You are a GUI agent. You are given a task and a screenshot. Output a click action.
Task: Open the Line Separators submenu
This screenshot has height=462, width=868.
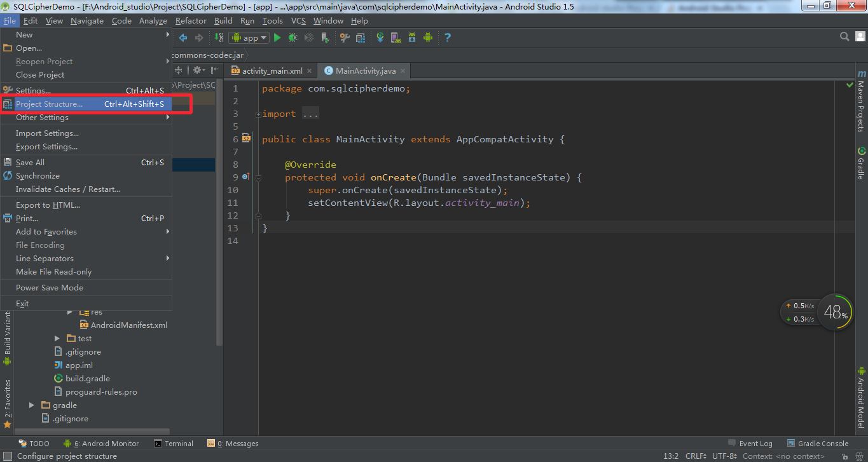[x=86, y=258]
